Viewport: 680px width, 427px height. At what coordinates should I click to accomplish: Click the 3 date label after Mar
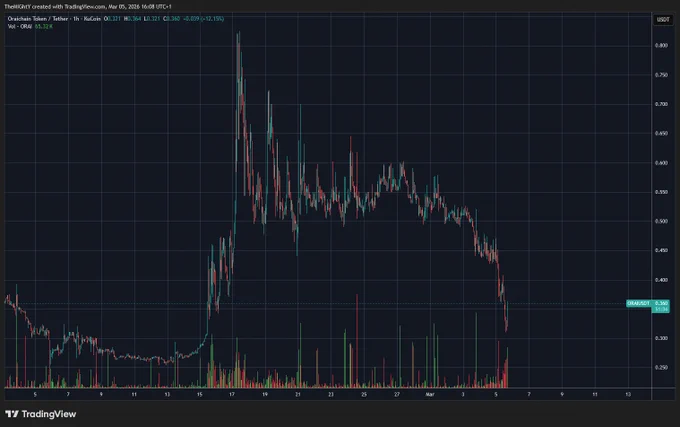tap(463, 394)
